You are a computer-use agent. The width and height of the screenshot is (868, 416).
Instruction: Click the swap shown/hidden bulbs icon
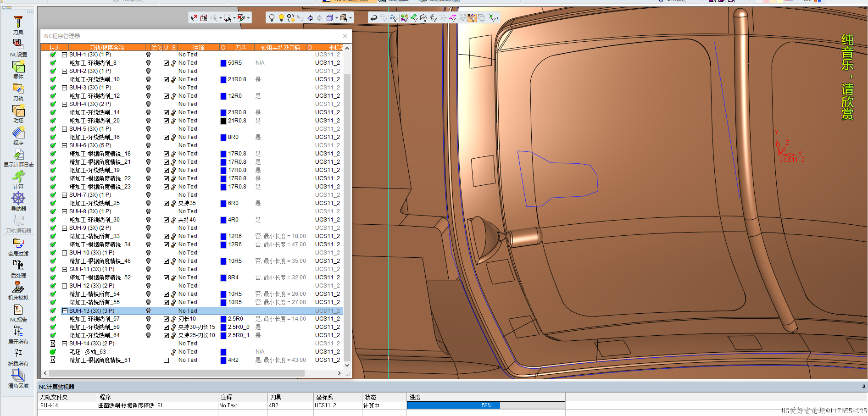[291, 18]
